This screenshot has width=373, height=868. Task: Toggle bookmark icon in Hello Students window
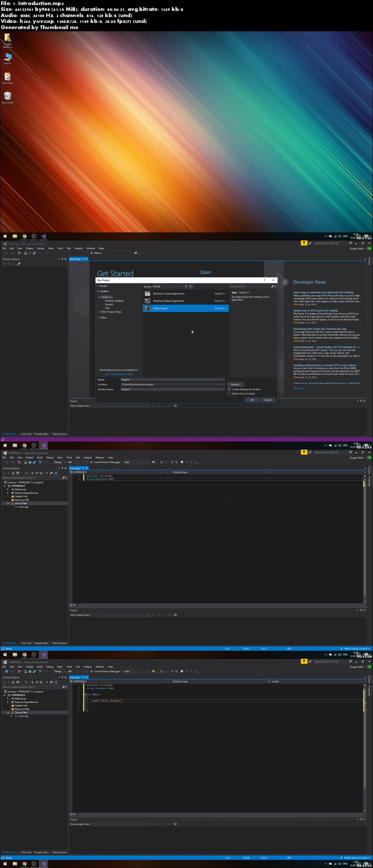pos(182,671)
